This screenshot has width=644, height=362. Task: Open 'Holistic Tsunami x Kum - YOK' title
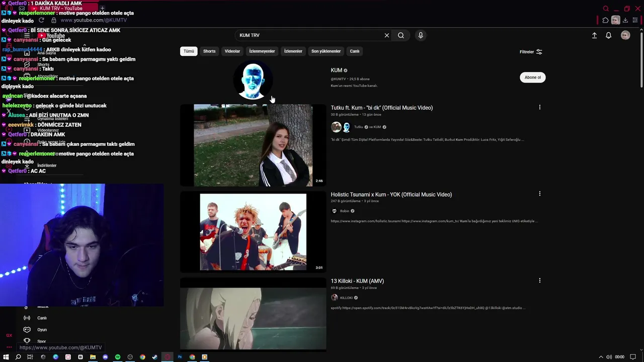point(391,195)
